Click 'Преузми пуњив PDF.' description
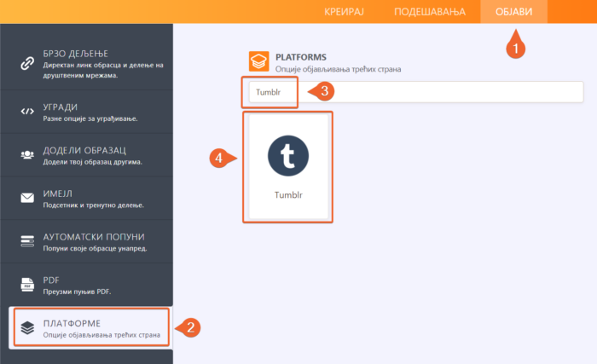This screenshot has height=364, width=597. 77,292
